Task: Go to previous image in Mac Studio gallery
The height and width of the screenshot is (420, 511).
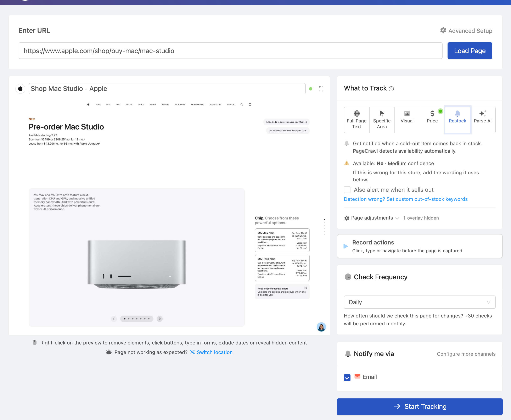Action: (x=114, y=319)
